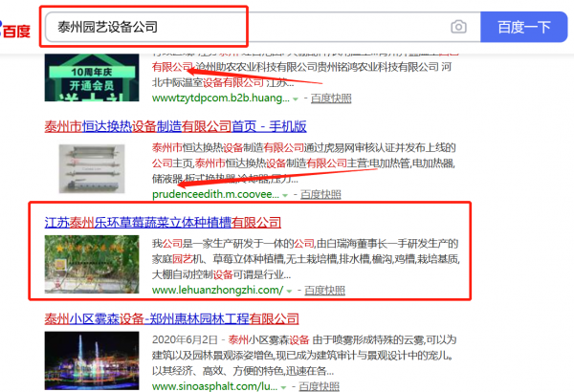Open 百度快照 for lehuanzhongzhi result

tap(321, 291)
